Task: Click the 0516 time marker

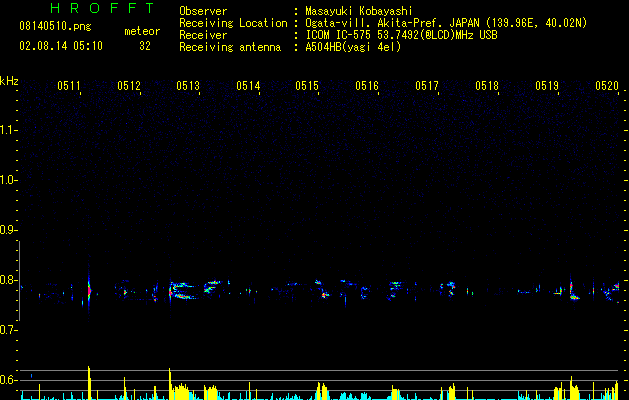Action: (367, 85)
